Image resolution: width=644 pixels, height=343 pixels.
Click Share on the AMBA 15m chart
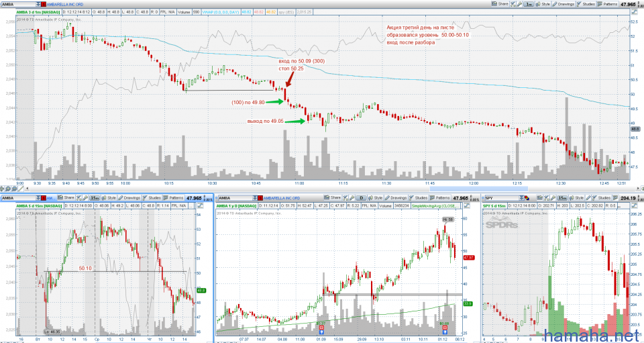(66, 198)
